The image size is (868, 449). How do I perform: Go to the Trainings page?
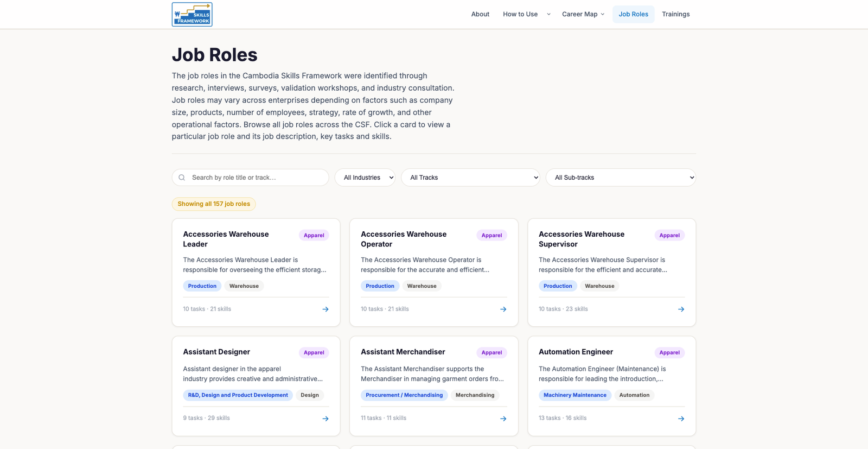(x=675, y=15)
